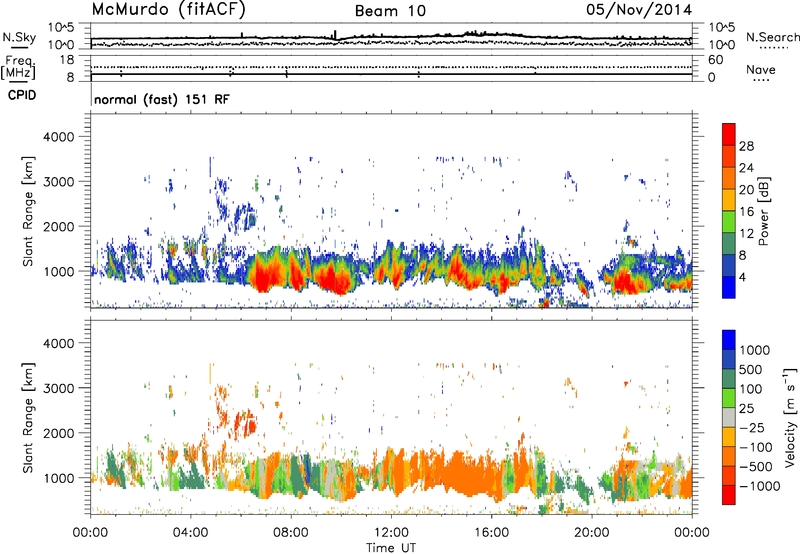Click the 'N.Search' legend label

pyautogui.click(x=772, y=37)
